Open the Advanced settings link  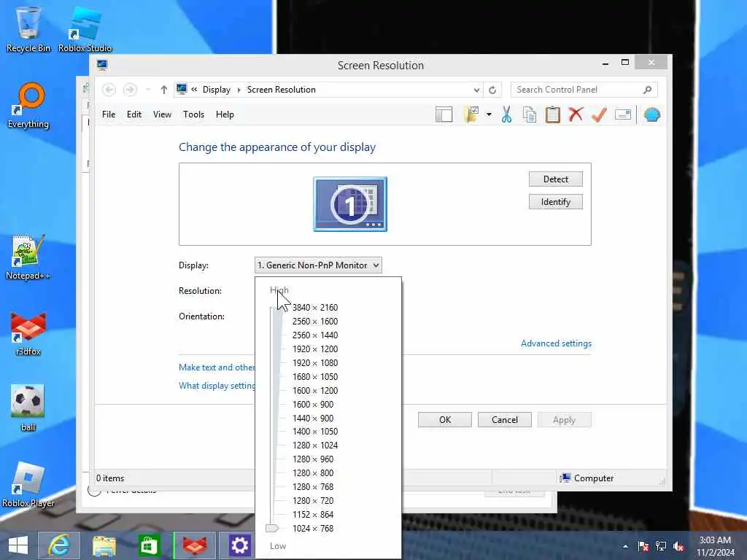[x=556, y=343]
